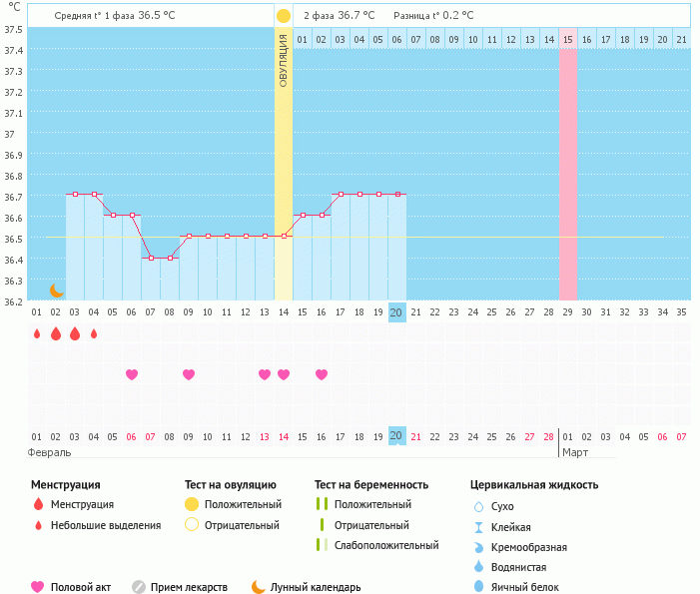Click the Слабоположительный pregnancy test legend entry
Screen dimensions: 700x594
click(321, 545)
